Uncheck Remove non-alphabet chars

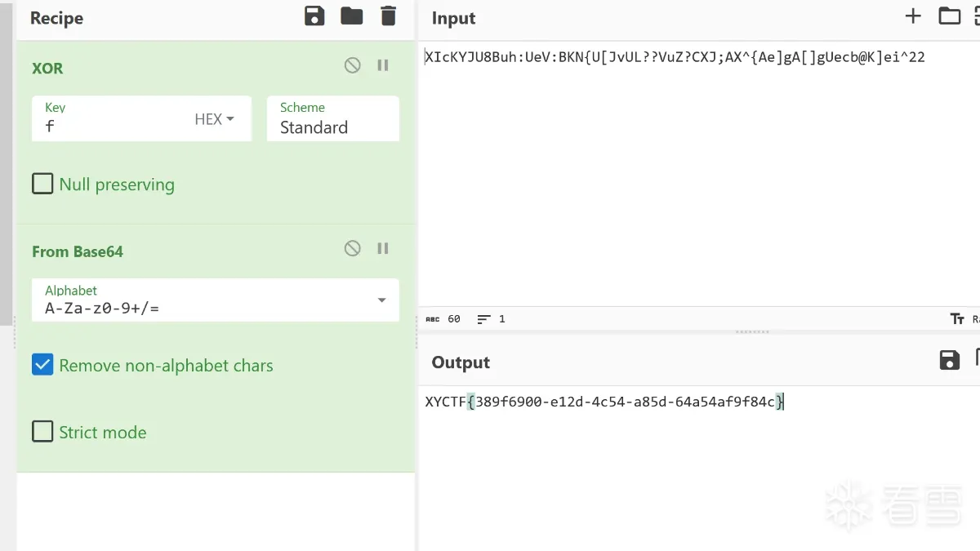[42, 365]
